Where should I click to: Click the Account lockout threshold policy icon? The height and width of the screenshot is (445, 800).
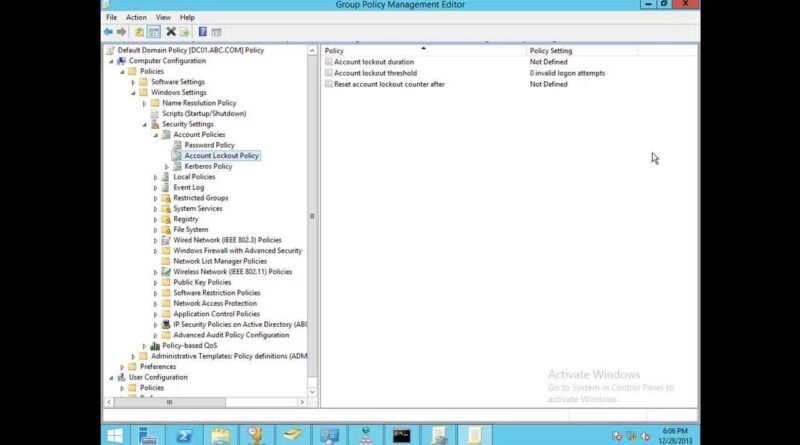pyautogui.click(x=329, y=73)
